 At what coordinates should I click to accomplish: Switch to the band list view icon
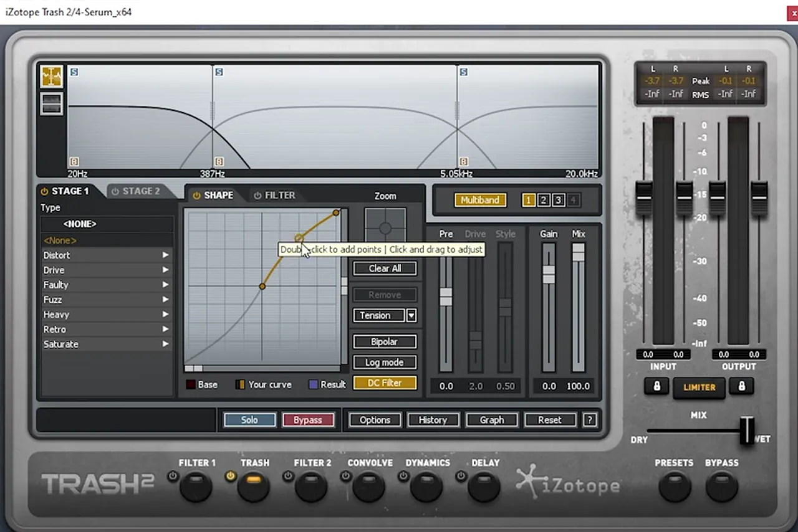52,103
